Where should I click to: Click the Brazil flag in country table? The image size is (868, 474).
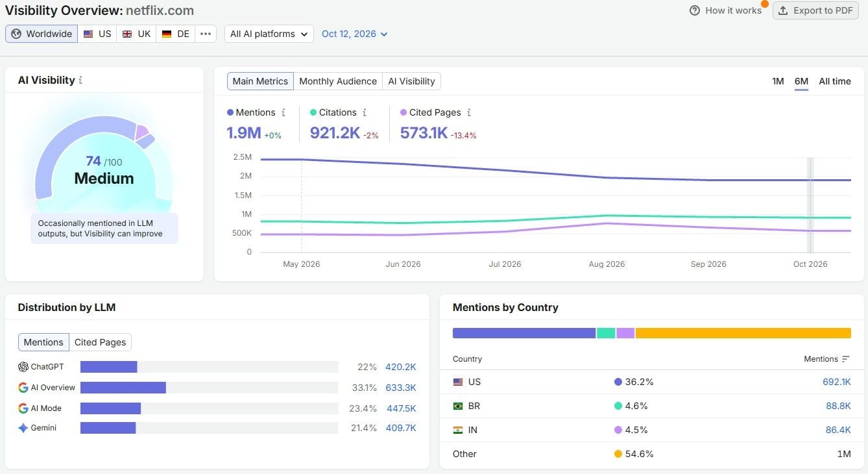point(458,406)
